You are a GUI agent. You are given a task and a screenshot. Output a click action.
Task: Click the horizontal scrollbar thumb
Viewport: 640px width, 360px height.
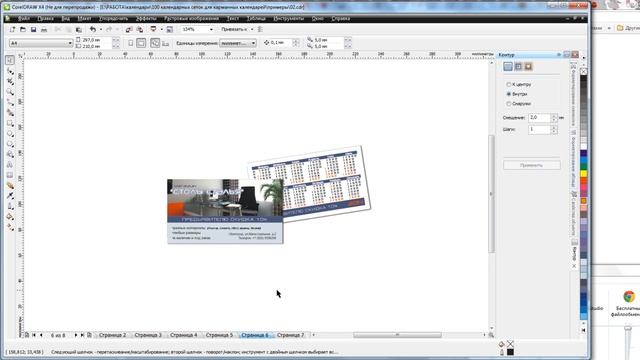tap(397, 335)
